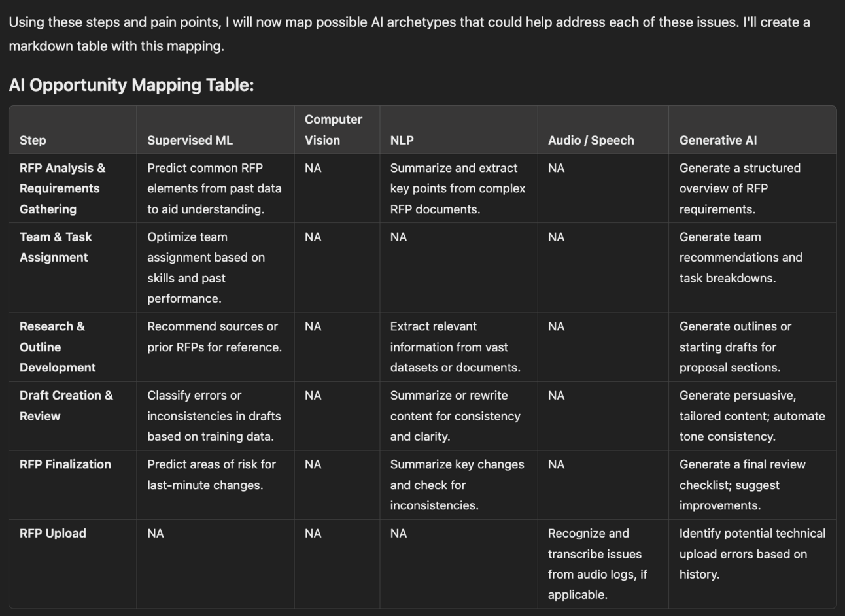
Task: Click the 'AI Opportunity Mapping Table:' heading
Action: tap(131, 85)
